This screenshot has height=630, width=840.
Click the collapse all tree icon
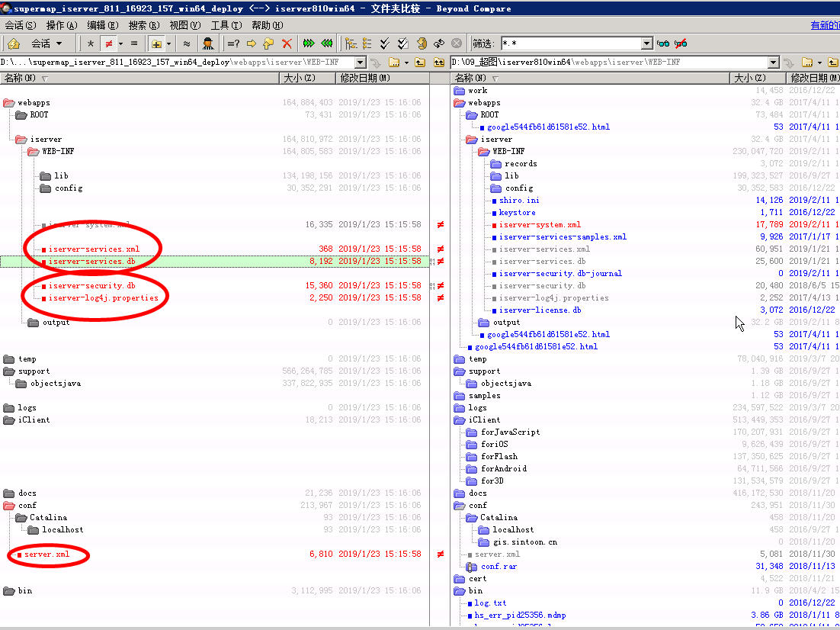click(x=367, y=43)
